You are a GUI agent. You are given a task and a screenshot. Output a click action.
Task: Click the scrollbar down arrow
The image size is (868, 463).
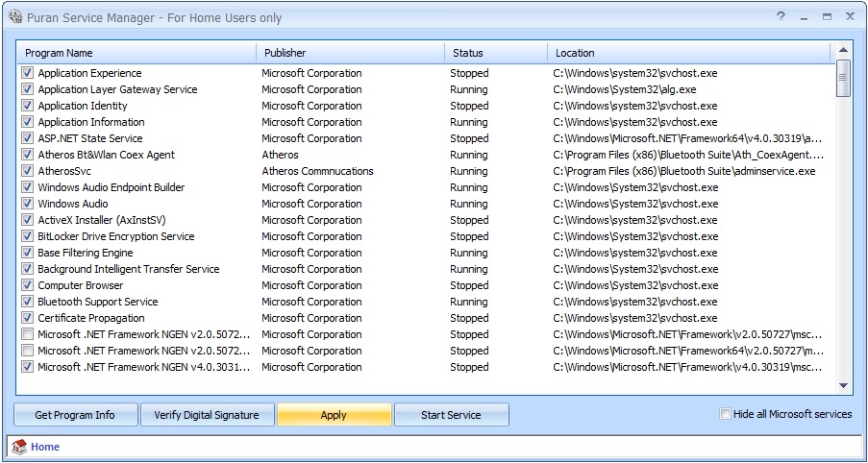(843, 385)
